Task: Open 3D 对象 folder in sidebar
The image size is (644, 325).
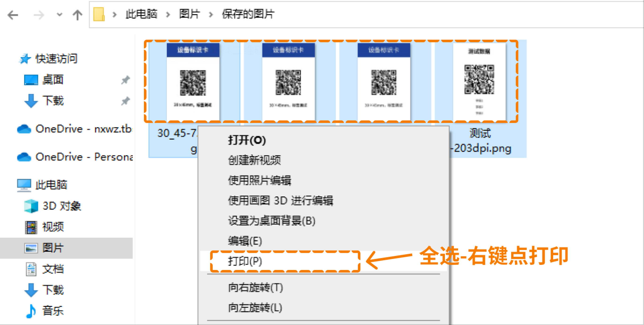Action: pyautogui.click(x=62, y=206)
